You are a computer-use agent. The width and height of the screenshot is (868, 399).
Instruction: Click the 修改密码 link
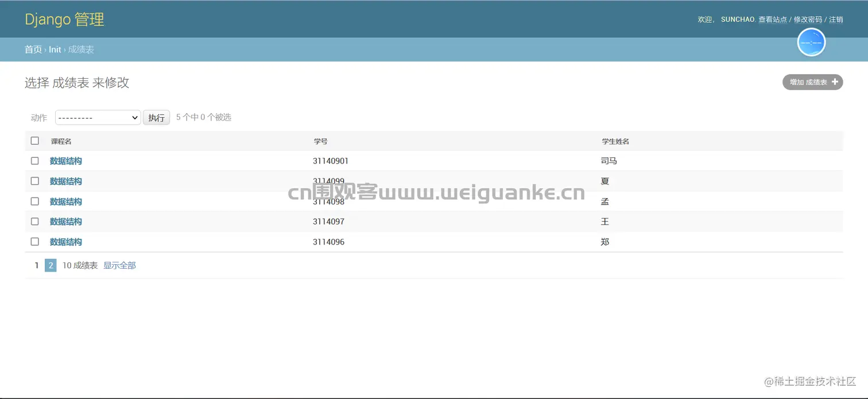[808, 20]
